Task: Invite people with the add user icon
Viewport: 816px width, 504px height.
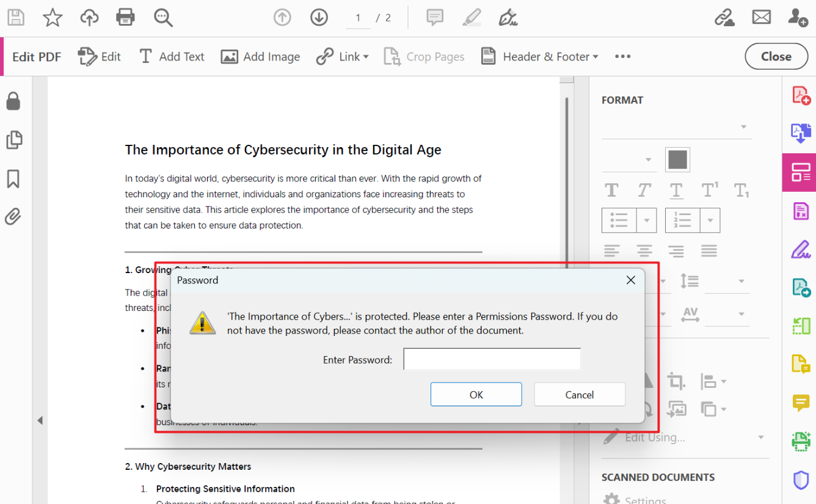Action: coord(798,18)
